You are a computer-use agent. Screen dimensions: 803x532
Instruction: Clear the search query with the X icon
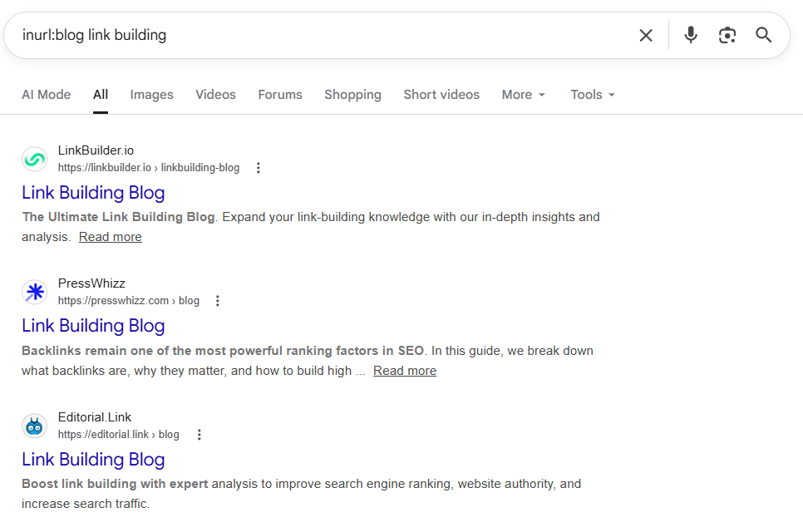[x=646, y=35]
